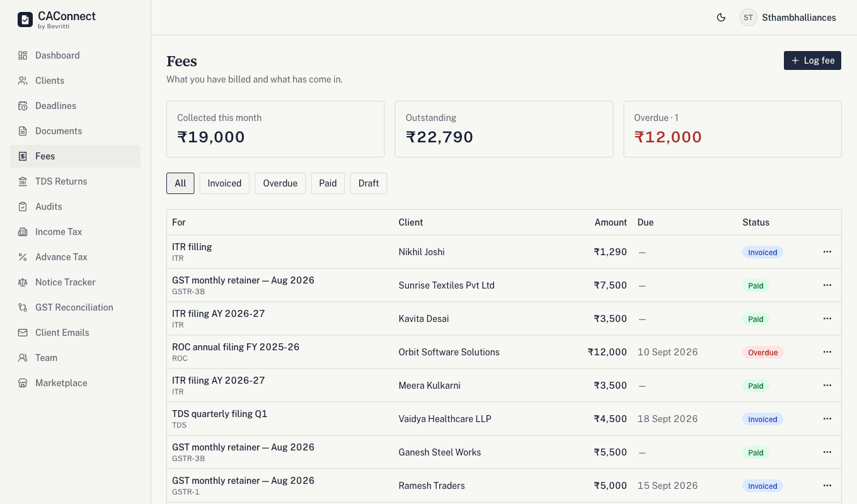
Task: Open Notice Tracker page
Action: (75, 282)
